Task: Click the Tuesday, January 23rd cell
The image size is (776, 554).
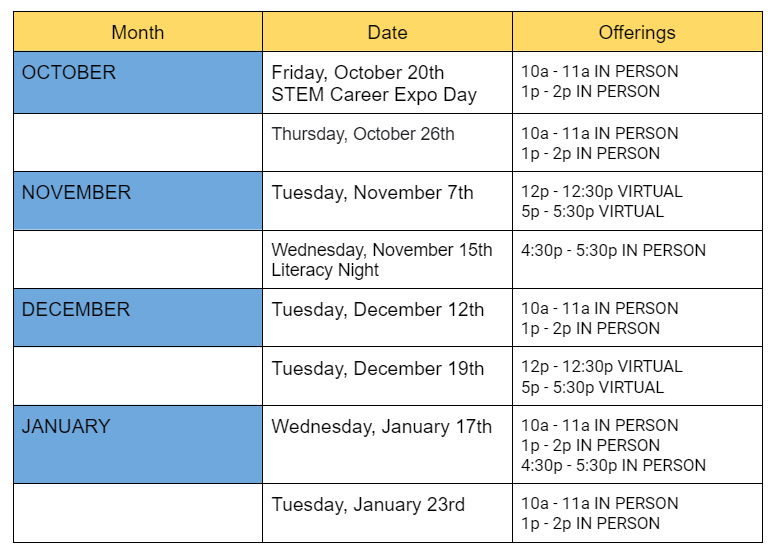Action: pyautogui.click(x=387, y=513)
